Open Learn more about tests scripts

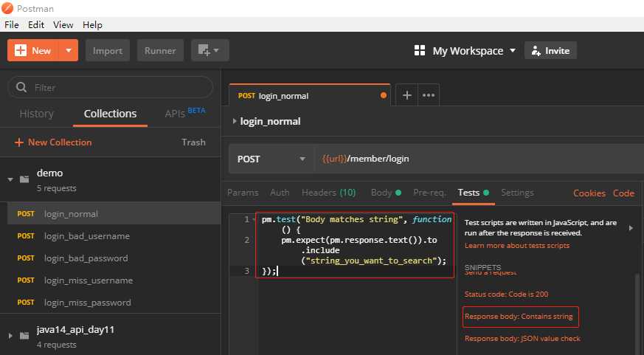click(517, 245)
